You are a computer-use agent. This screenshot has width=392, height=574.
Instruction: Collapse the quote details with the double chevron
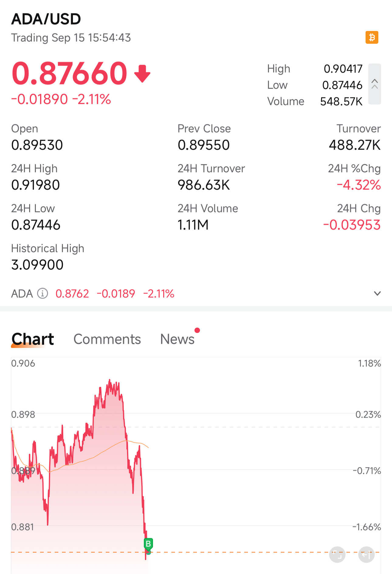[375, 84]
